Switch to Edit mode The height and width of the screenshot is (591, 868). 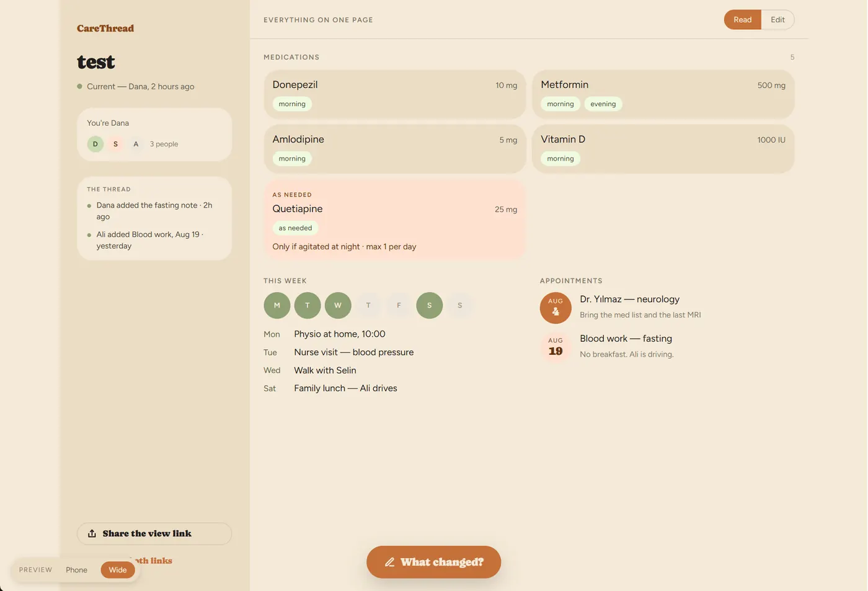(x=777, y=20)
